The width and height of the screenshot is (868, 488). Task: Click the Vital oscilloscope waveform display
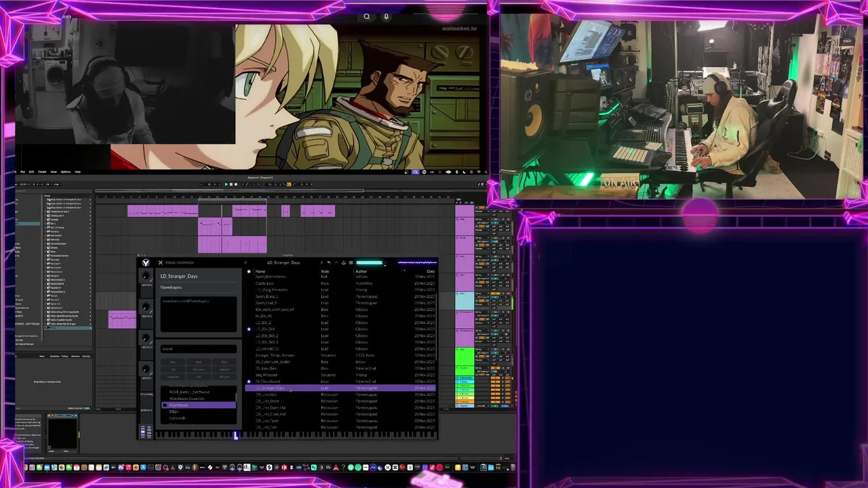pos(416,263)
